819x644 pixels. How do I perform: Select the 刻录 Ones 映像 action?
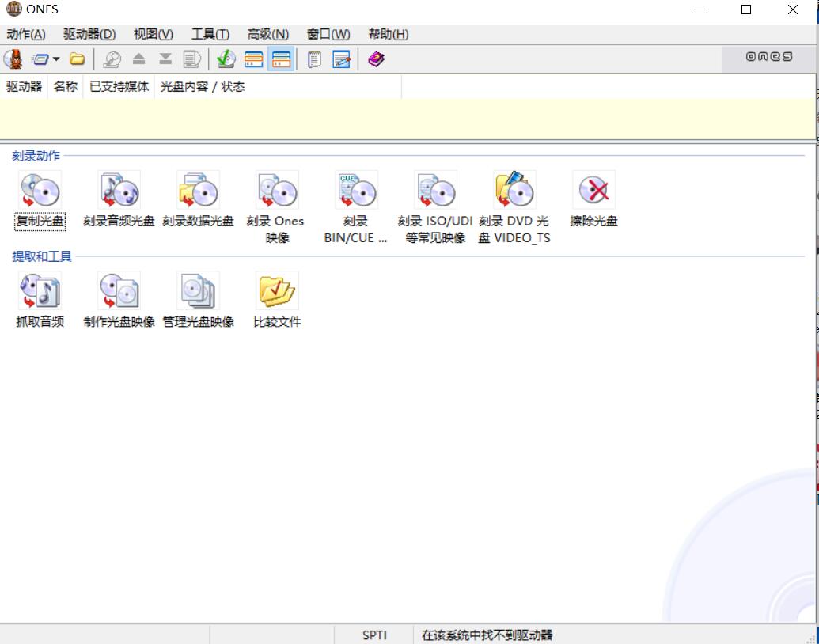277,207
